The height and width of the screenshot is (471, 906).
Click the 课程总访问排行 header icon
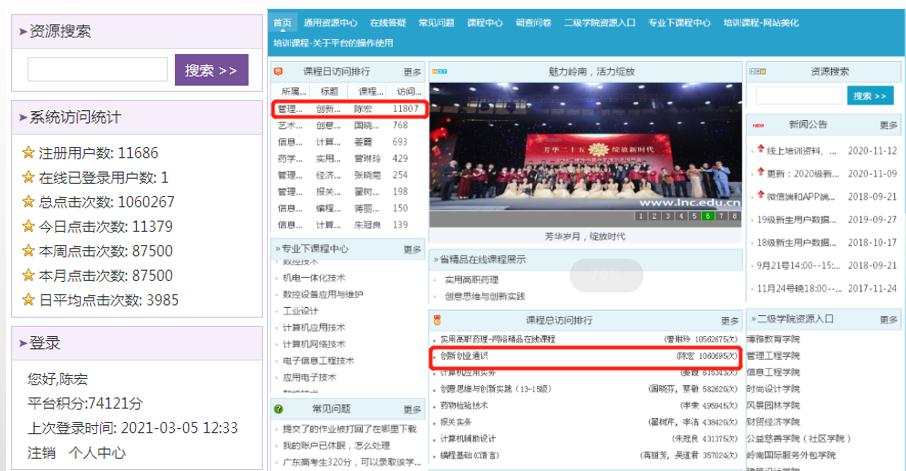pyautogui.click(x=436, y=320)
